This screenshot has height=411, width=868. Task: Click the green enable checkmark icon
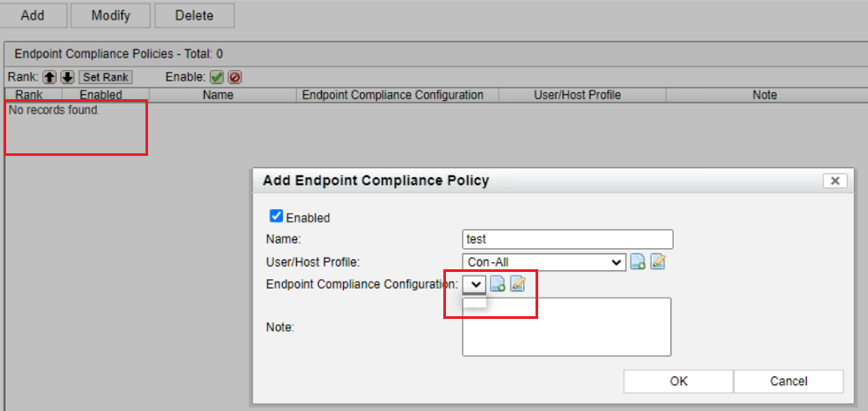click(x=216, y=77)
